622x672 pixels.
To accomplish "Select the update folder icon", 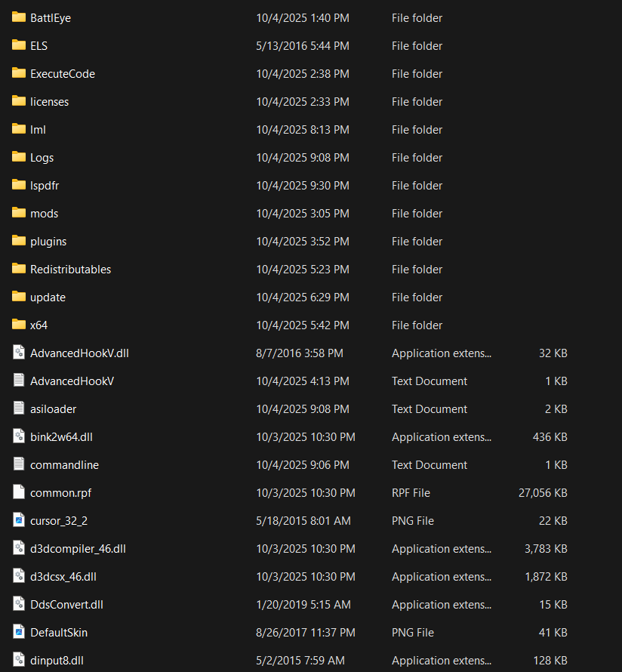I will pyautogui.click(x=18, y=296).
